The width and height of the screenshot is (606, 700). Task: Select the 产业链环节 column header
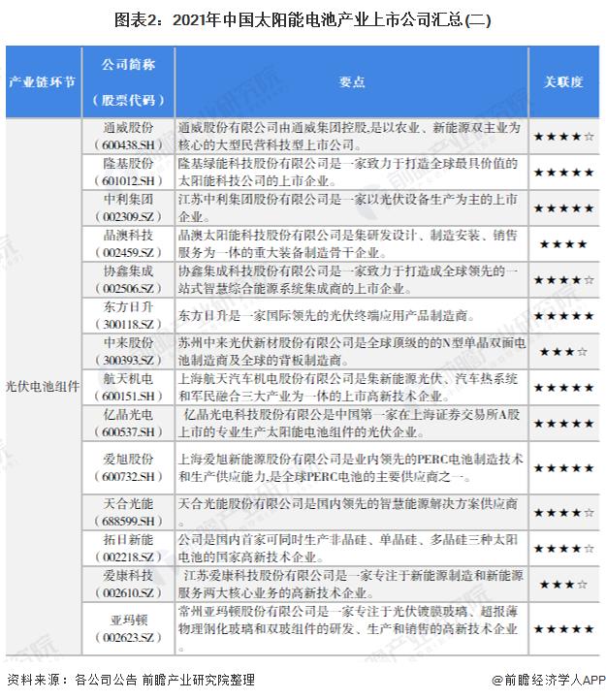tap(43, 81)
